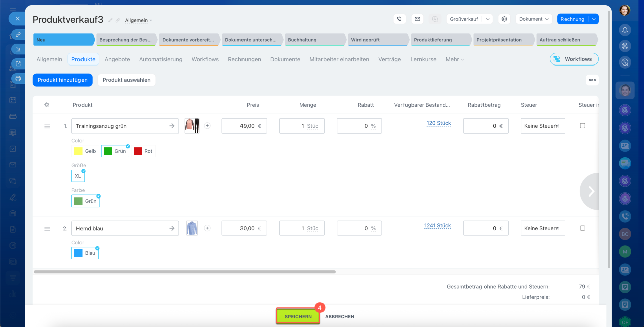Viewport: 644px width, 327px height.
Task: Click the price field of Hemd blau
Action: [244, 228]
